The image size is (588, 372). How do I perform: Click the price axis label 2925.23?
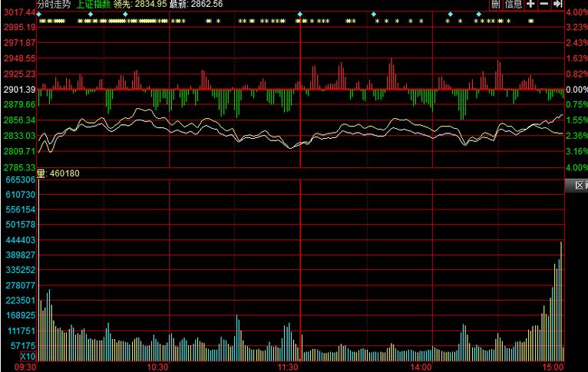[19, 74]
